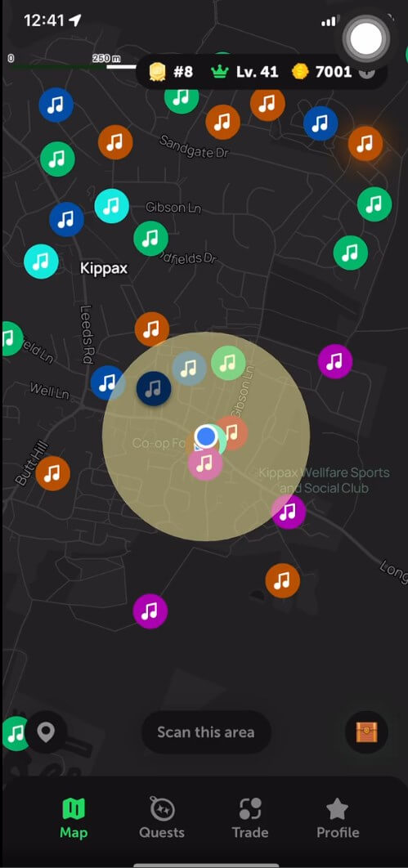Tap the green music note below Gibson Ln label
The width and height of the screenshot is (408, 868).
click(x=150, y=239)
